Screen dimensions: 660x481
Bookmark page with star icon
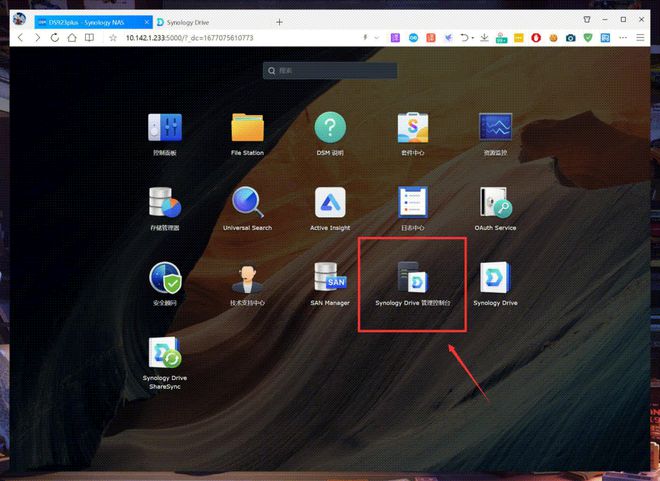pos(113,38)
